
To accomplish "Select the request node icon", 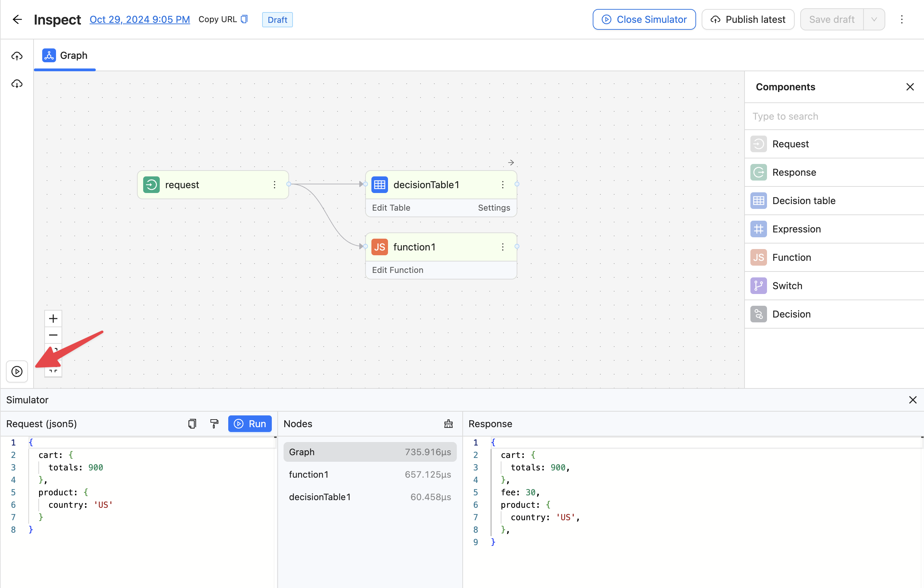I will pyautogui.click(x=151, y=185).
